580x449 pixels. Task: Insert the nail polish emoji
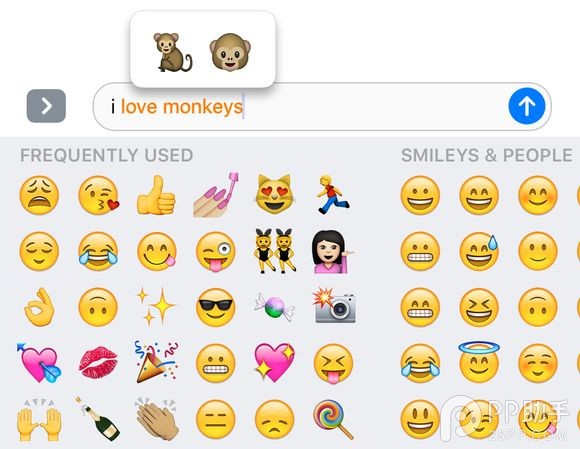click(x=216, y=195)
